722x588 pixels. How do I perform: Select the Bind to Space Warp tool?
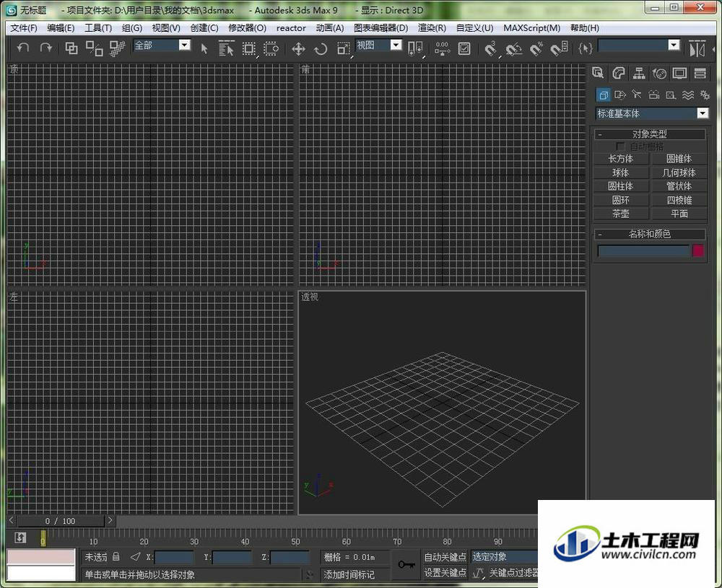[x=118, y=48]
